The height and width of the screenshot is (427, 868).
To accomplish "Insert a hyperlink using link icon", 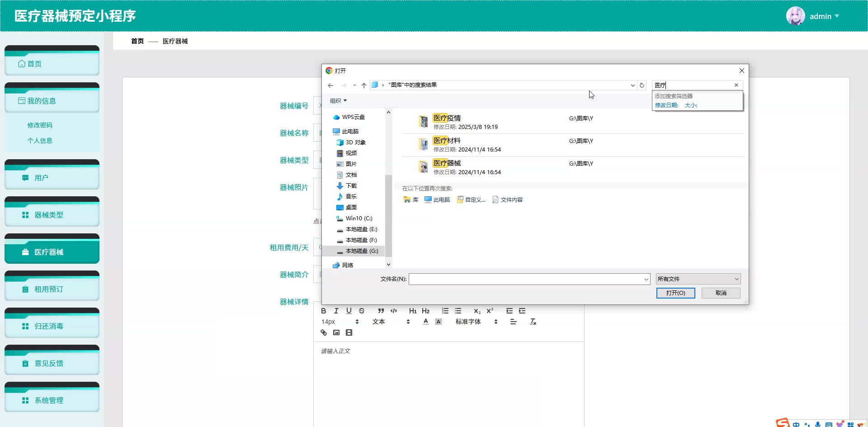I will pos(323,332).
